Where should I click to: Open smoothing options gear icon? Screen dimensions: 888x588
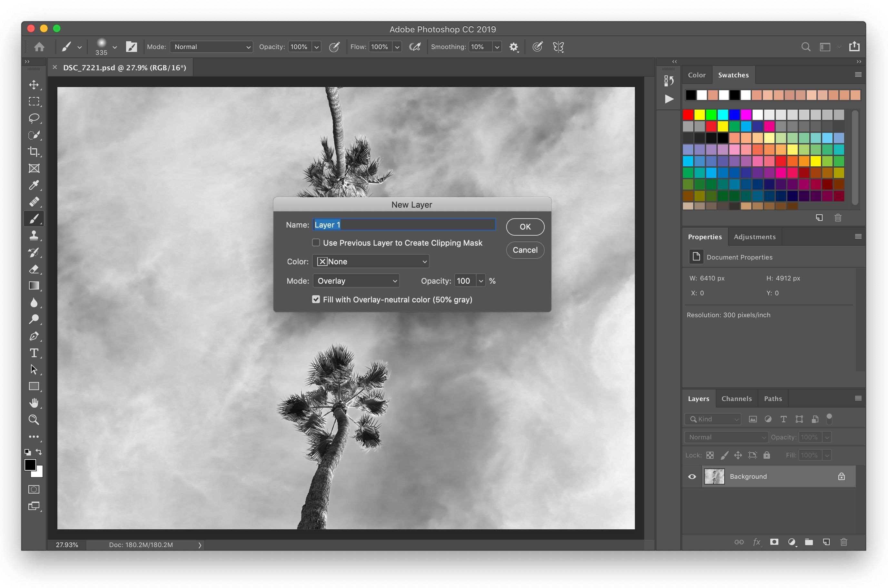pyautogui.click(x=513, y=47)
